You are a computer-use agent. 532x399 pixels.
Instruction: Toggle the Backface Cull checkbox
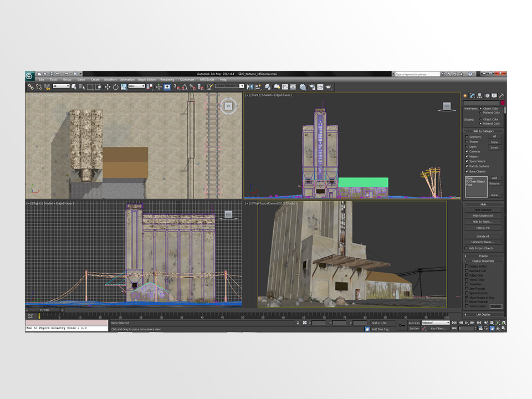(467, 271)
